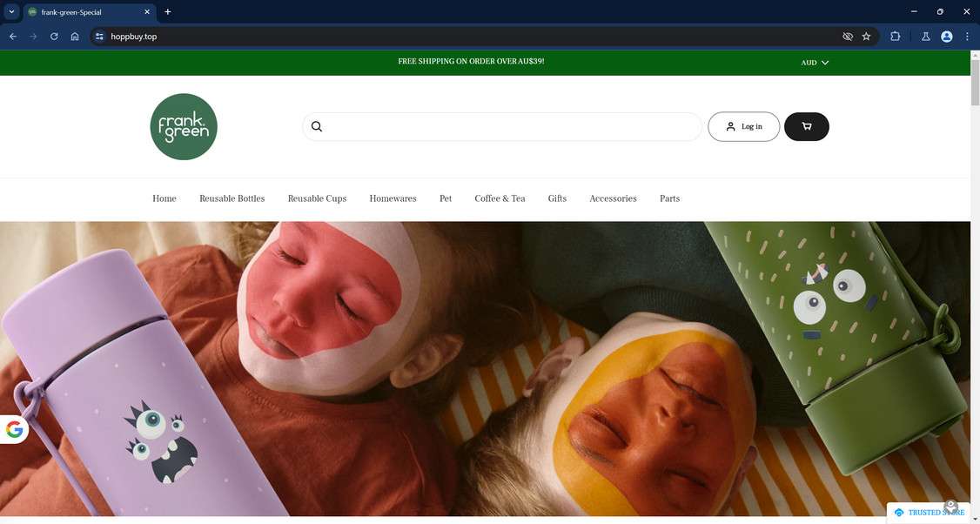Image resolution: width=980 pixels, height=524 pixels.
Task: Click inside the product search field
Action: pos(502,126)
